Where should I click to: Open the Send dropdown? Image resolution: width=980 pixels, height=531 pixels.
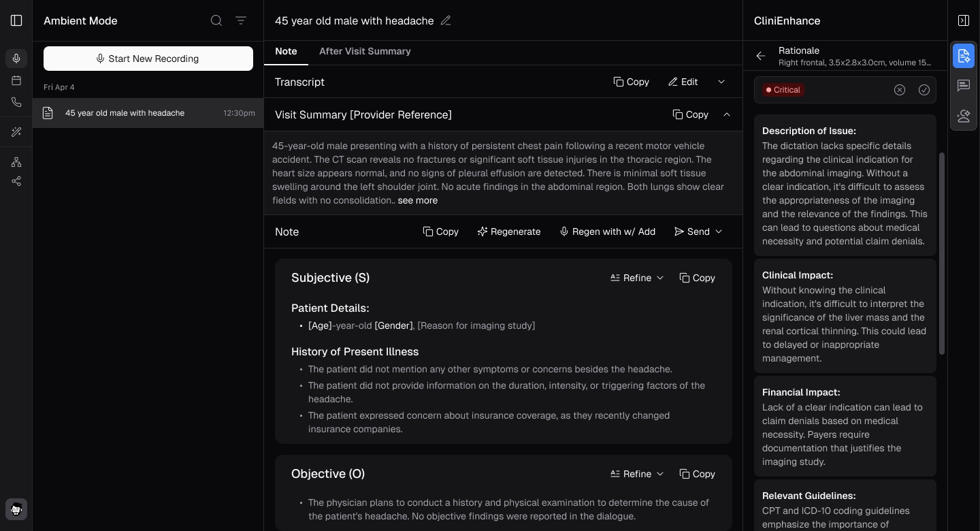click(698, 231)
